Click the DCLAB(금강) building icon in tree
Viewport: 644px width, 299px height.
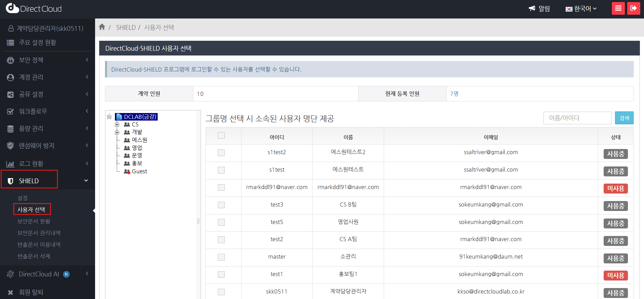click(x=119, y=117)
